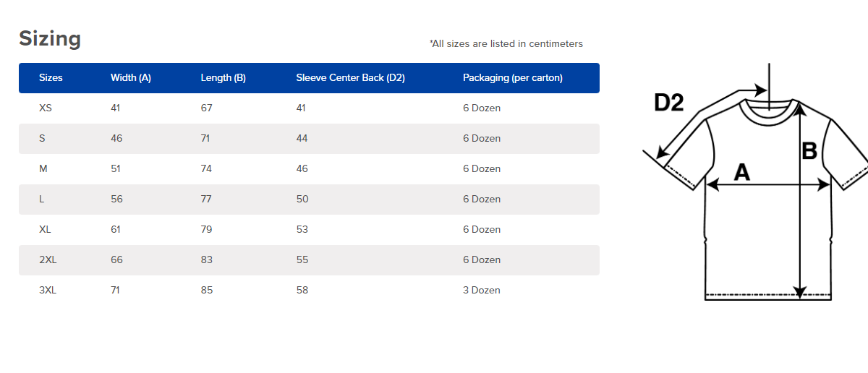The height and width of the screenshot is (373, 868).
Task: Select Sleeve Center Back (D2) header
Action: [x=350, y=78]
